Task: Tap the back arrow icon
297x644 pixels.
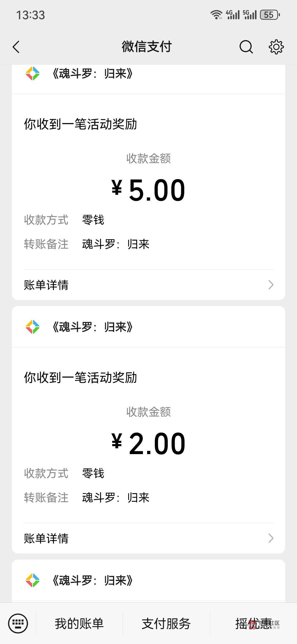Action: pos(16,47)
